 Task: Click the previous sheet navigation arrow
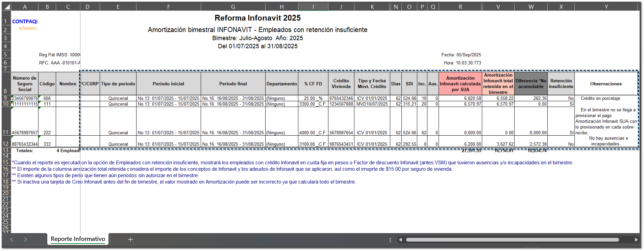pyautogui.click(x=12, y=240)
